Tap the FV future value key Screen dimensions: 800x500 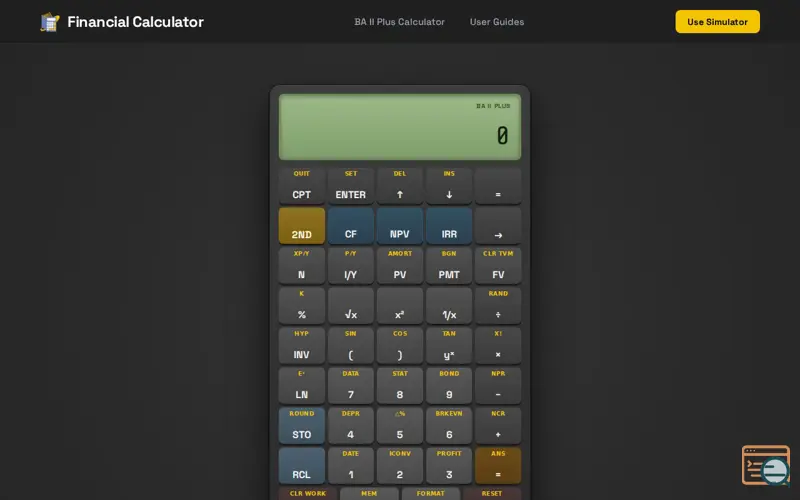tap(498, 266)
